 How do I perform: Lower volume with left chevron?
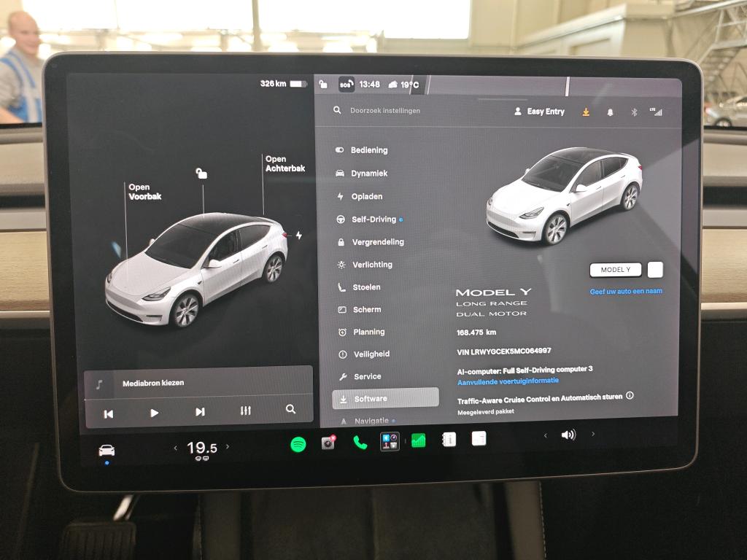tap(546, 435)
